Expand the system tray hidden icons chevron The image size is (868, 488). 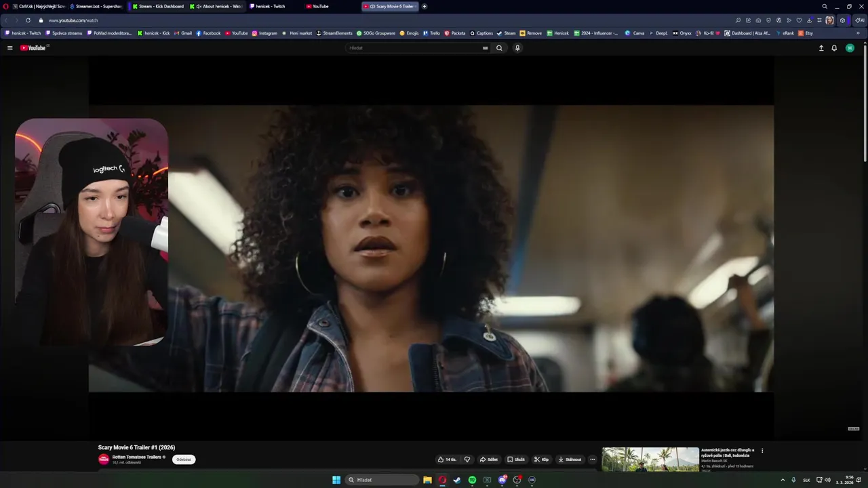pos(783,480)
